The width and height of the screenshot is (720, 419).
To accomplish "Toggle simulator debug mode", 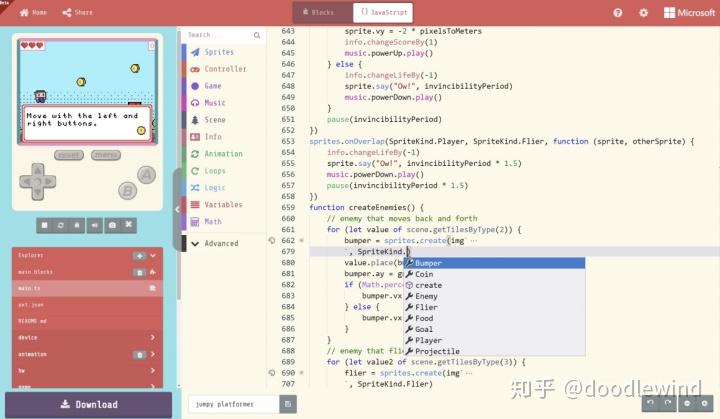I will coord(77,225).
